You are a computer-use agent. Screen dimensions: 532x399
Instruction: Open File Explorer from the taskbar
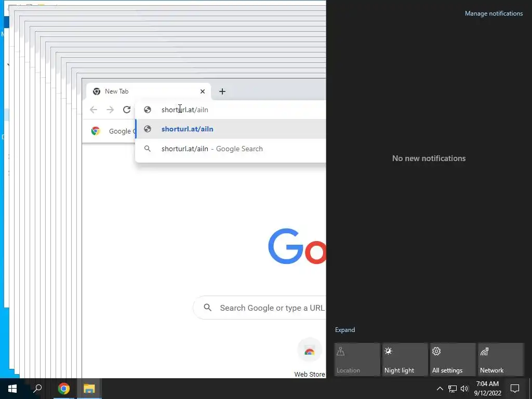pyautogui.click(x=89, y=389)
